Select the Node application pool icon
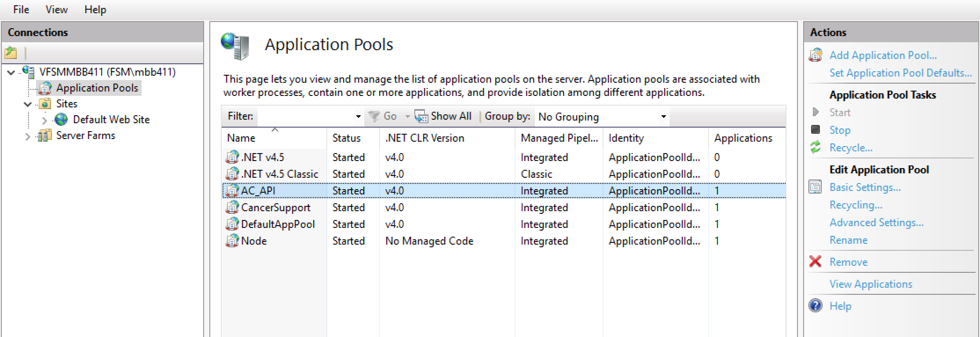Screen dimensions: 980x337 pos(232,241)
